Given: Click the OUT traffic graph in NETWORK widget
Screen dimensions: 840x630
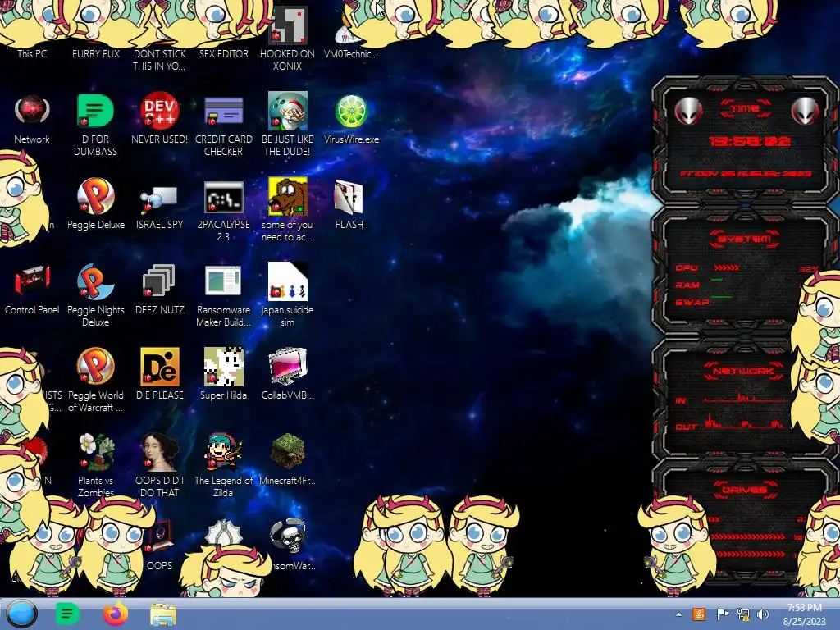Looking at the screenshot, I should [745, 422].
